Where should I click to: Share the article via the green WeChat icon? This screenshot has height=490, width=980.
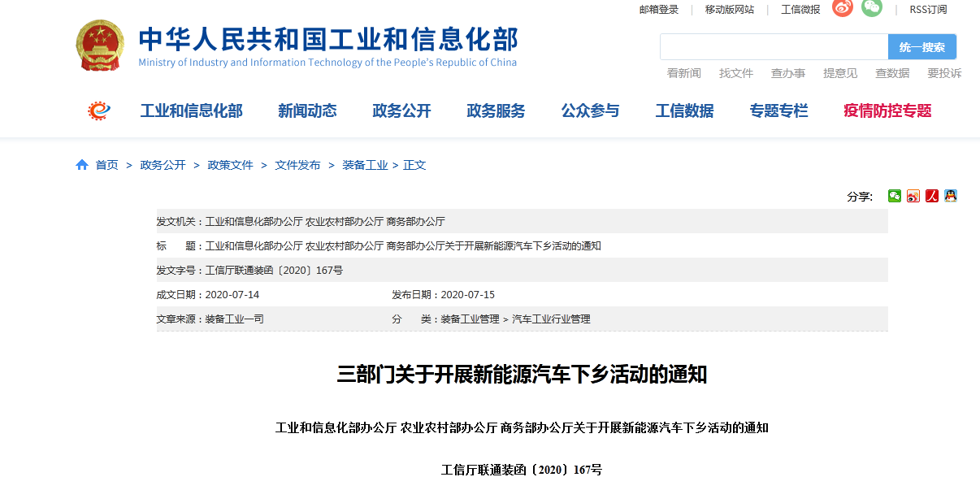[895, 196]
